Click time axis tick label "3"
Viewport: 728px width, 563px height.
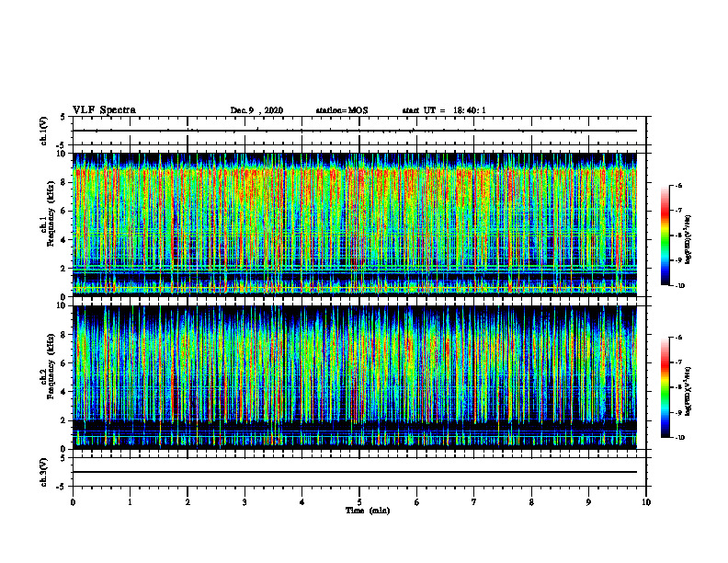click(245, 502)
